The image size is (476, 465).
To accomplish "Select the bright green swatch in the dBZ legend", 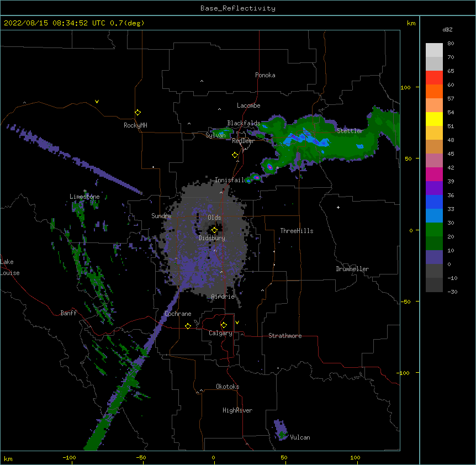I will pos(434,230).
